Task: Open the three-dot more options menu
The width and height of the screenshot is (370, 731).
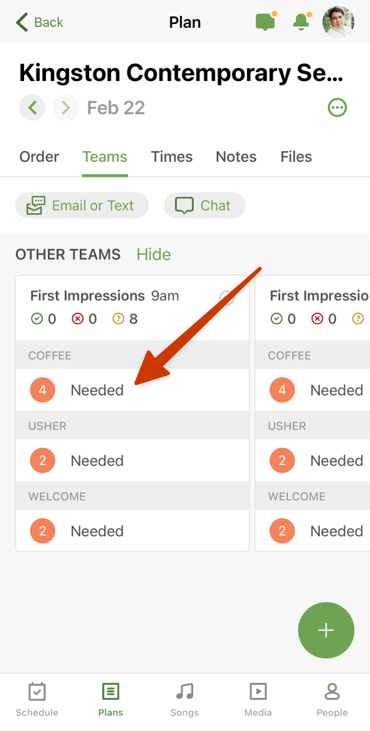Action: (337, 108)
